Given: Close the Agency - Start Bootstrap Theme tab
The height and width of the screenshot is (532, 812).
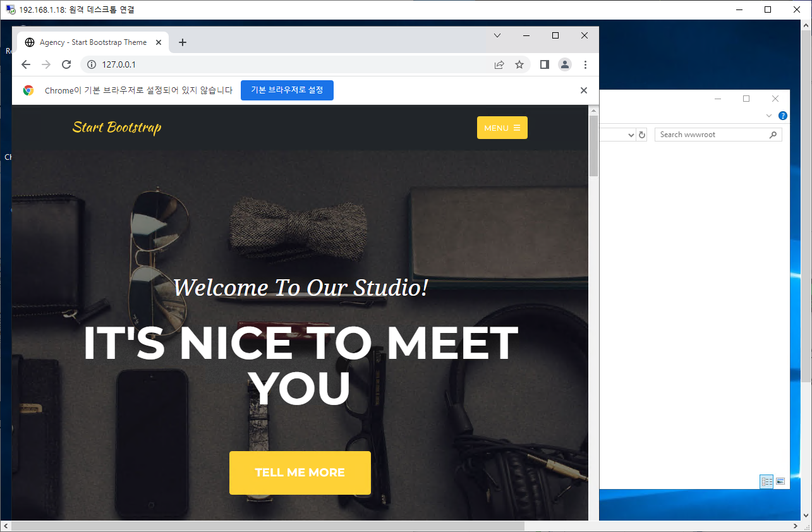Looking at the screenshot, I should tap(159, 42).
